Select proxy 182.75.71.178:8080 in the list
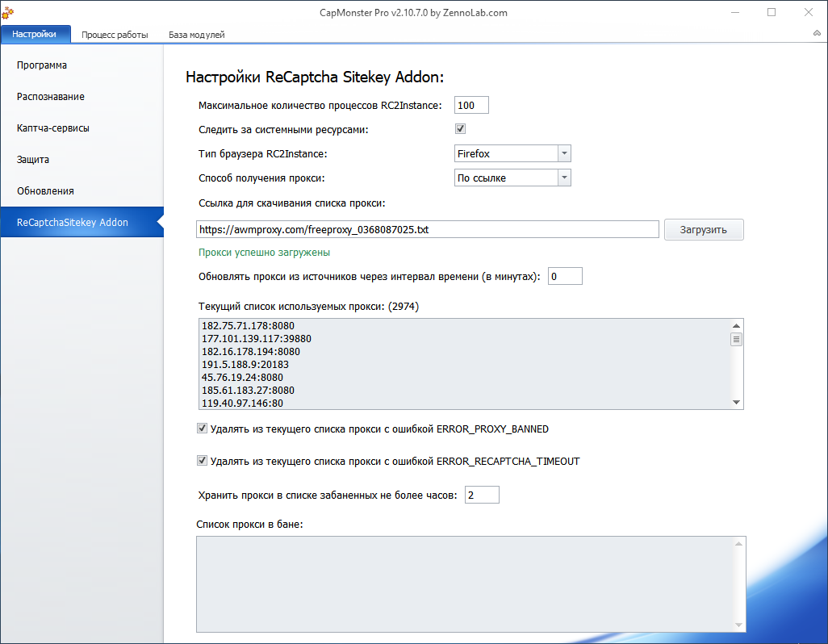Screen dimensions: 828x644 click(x=249, y=326)
